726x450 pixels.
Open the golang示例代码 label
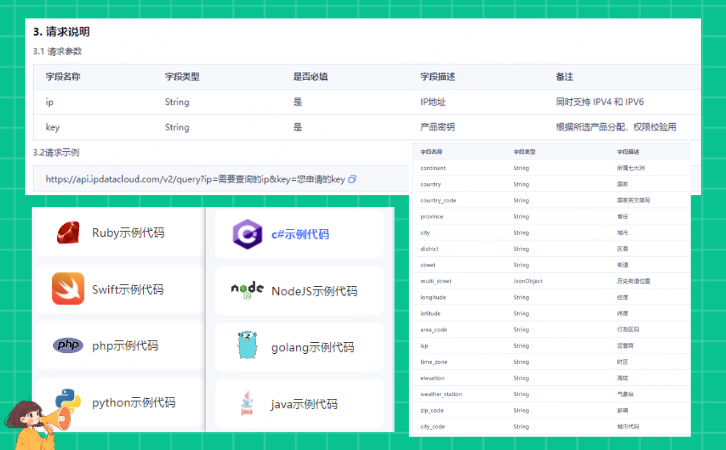tap(313, 347)
